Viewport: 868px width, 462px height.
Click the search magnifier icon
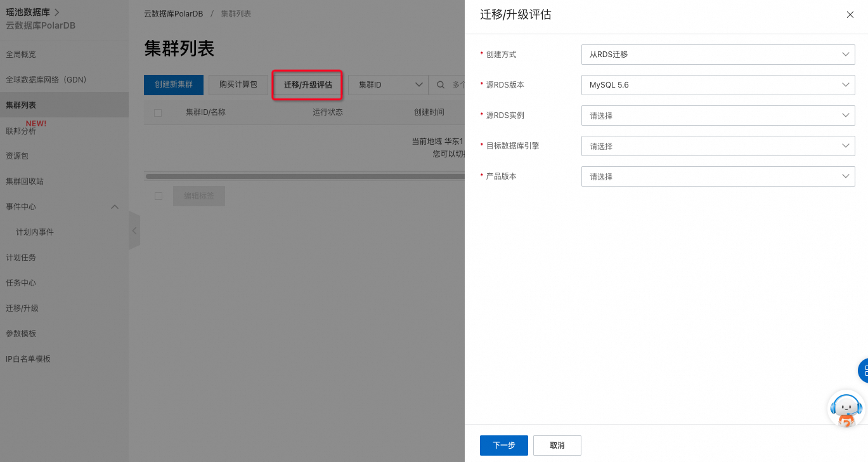click(x=441, y=84)
